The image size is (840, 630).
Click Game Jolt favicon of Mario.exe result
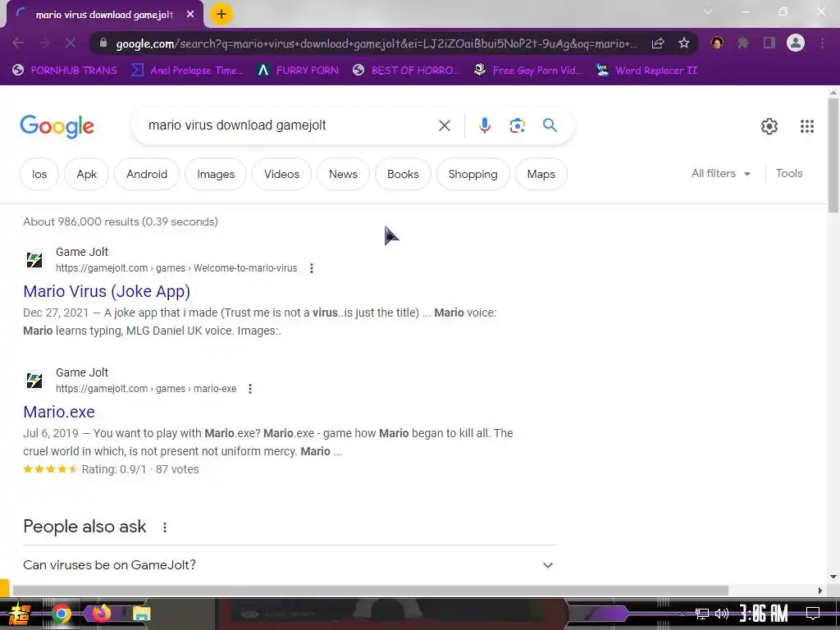34,381
